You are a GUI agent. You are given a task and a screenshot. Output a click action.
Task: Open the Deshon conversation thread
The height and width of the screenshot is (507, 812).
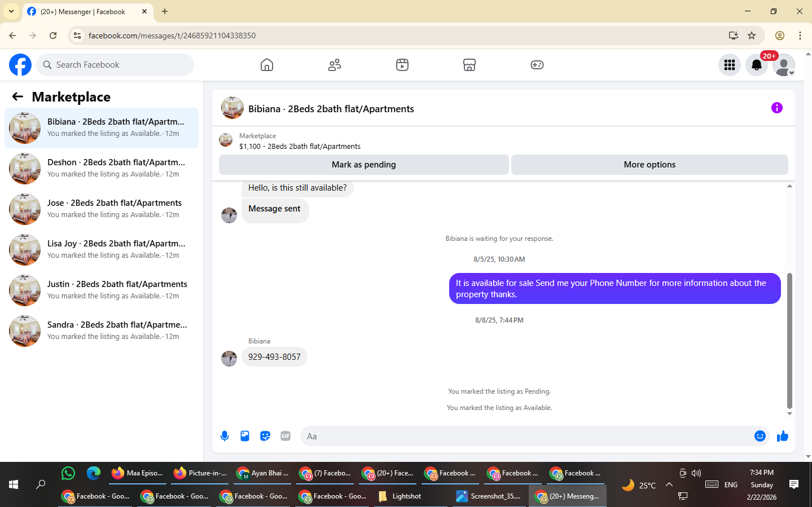point(102,169)
